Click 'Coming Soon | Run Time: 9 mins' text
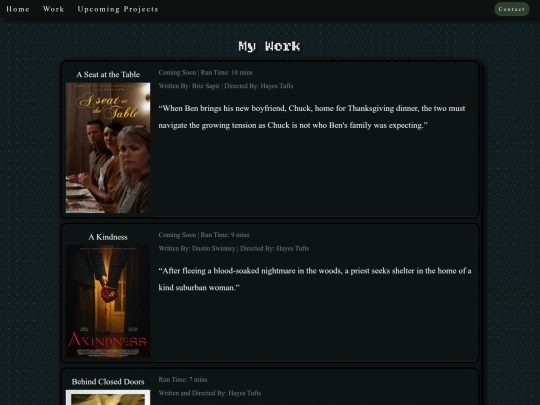The height and width of the screenshot is (405, 540). [x=204, y=235]
